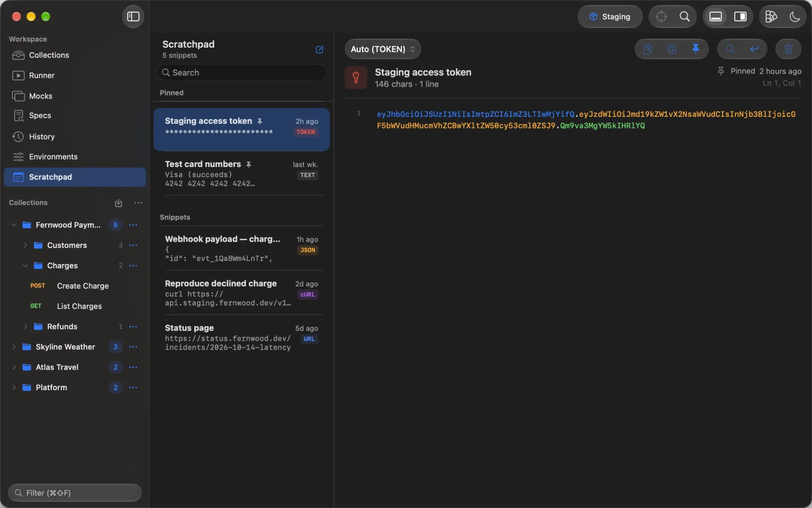The width and height of the screenshot is (812, 508).
Task: Open Skyline Weather more options menu
Action: pos(133,347)
